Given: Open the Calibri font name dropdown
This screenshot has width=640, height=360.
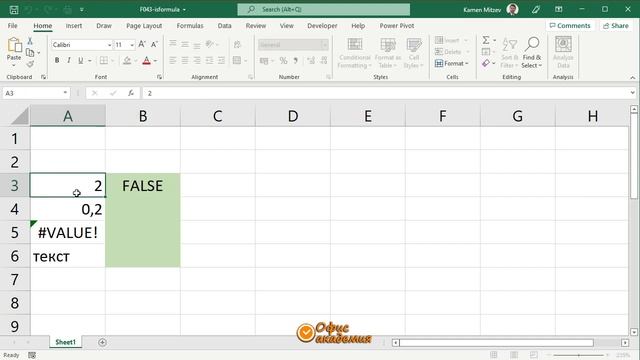Looking at the screenshot, I should click(109, 45).
